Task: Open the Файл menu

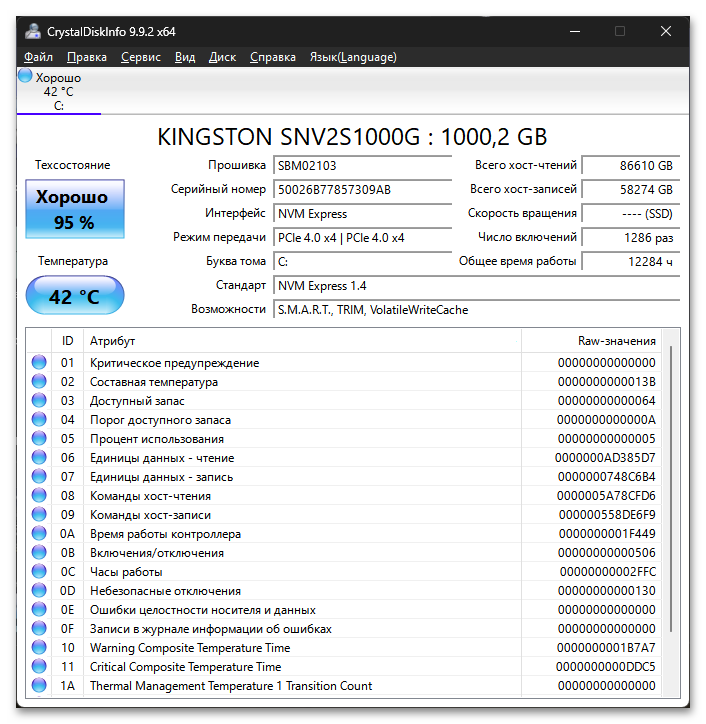Action: [38, 57]
